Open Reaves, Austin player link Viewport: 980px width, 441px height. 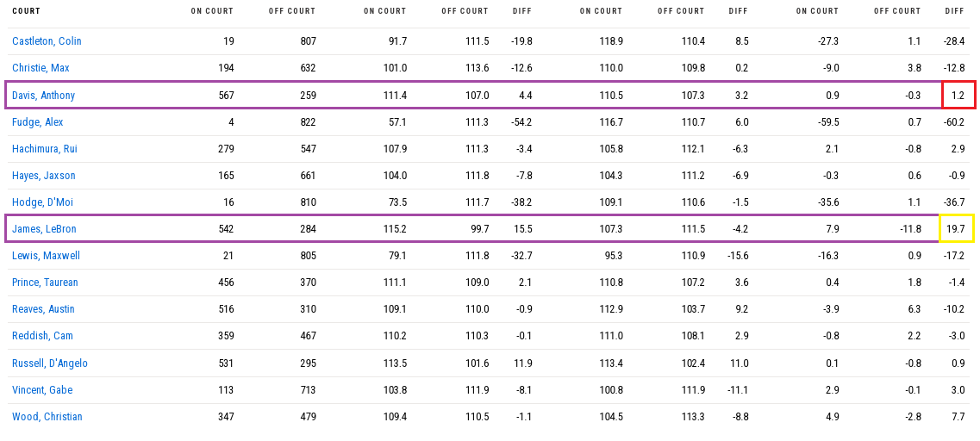click(43, 309)
